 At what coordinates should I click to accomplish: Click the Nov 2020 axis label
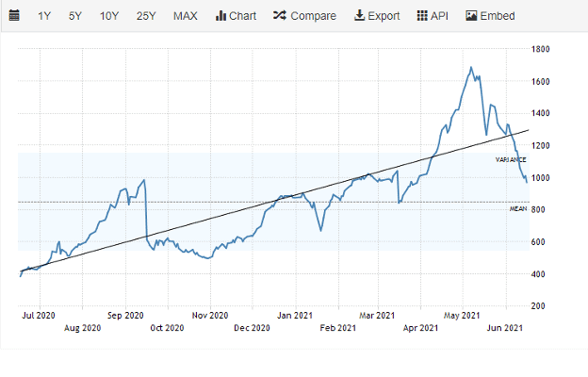coord(210,316)
